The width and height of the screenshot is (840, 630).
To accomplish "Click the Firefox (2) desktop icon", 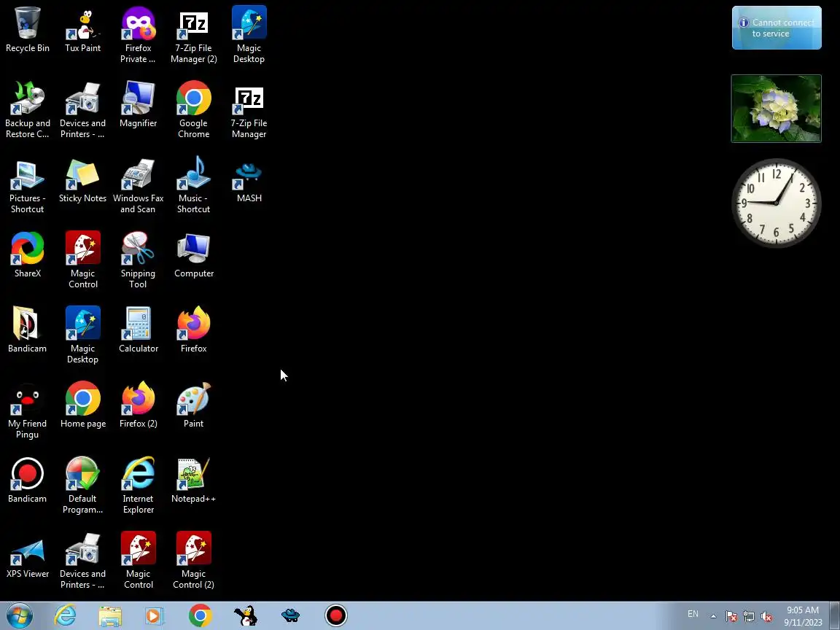I will click(139, 405).
